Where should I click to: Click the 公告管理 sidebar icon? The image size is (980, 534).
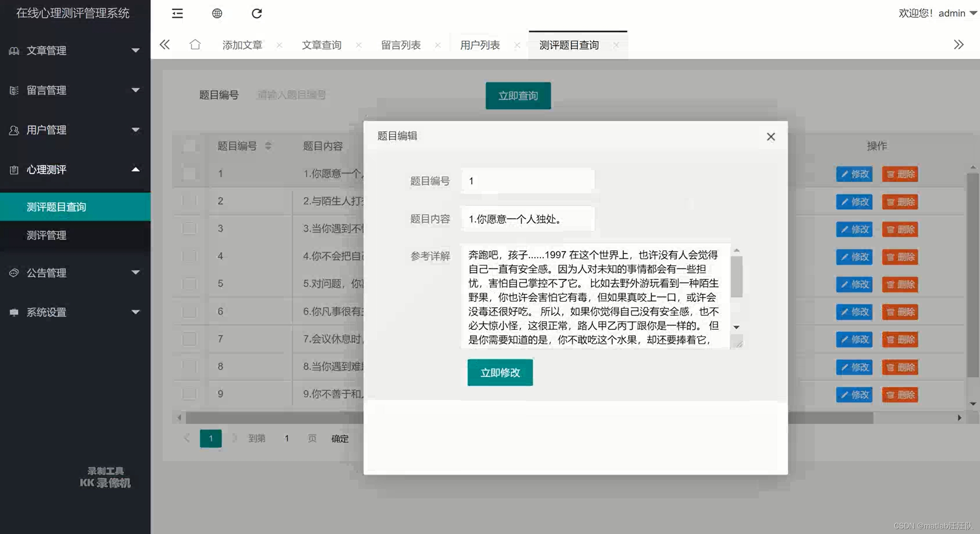pyautogui.click(x=14, y=273)
